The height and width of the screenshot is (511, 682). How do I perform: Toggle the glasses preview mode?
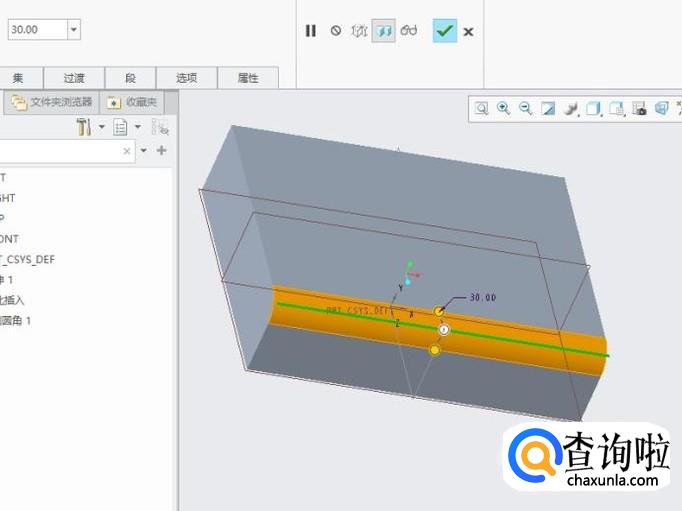coord(408,31)
